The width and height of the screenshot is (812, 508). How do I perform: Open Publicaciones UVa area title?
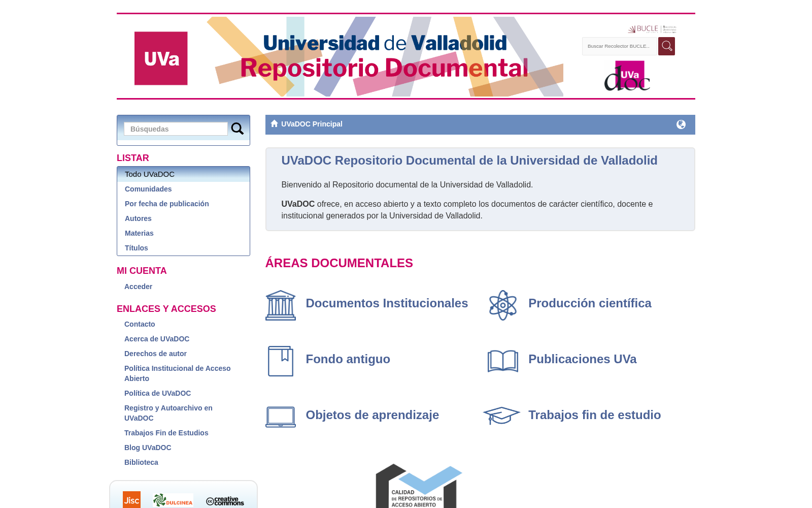click(x=582, y=359)
